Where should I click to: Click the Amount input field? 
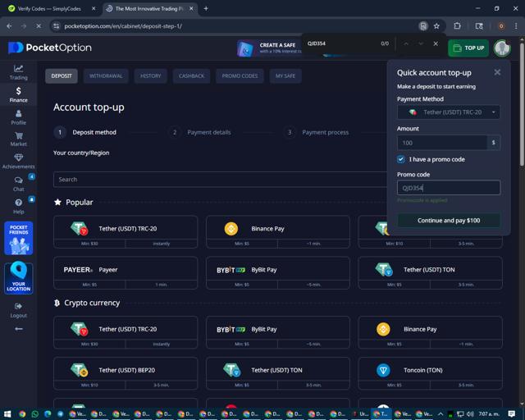coord(442,143)
